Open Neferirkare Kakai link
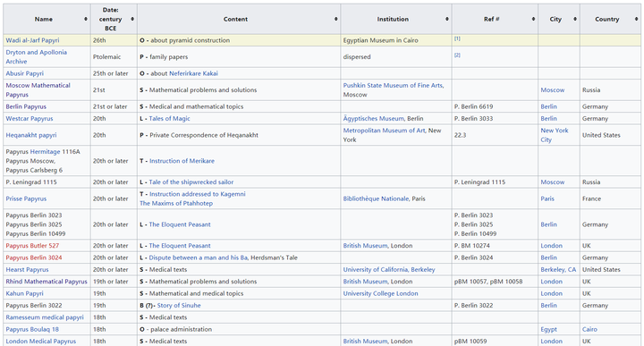Viewport: 644px width, 346px height. [x=193, y=73]
